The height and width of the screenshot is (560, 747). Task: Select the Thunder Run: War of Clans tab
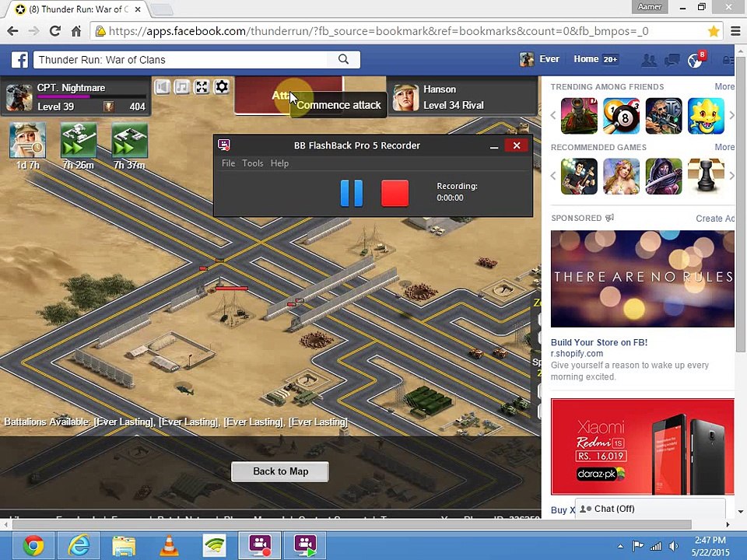pyautogui.click(x=79, y=9)
